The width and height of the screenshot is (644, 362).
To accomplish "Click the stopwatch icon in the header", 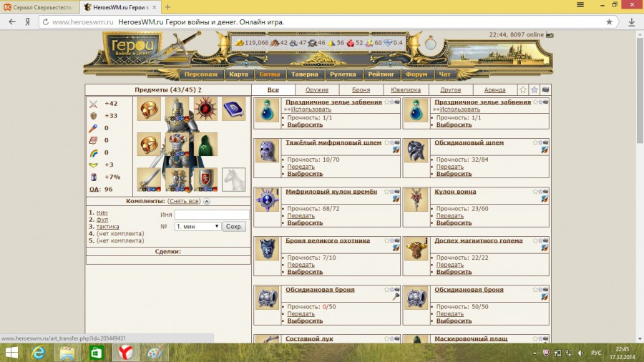I will point(431,43).
